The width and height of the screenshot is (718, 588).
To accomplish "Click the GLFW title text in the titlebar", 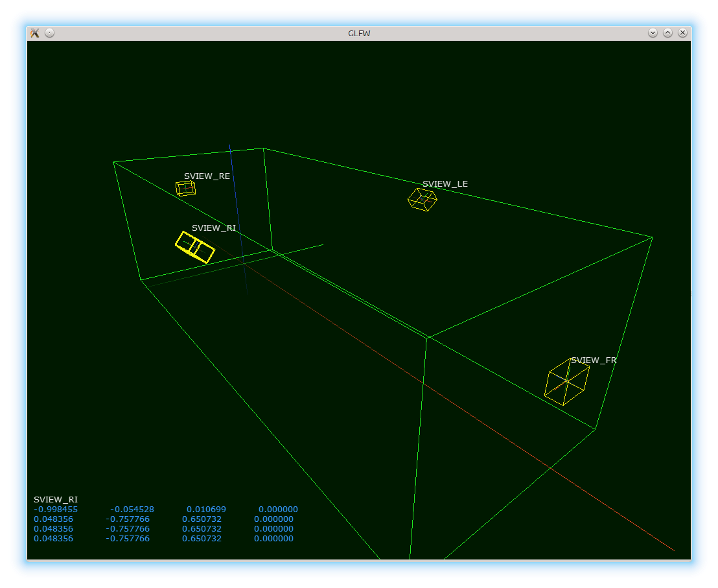I will (358, 32).
